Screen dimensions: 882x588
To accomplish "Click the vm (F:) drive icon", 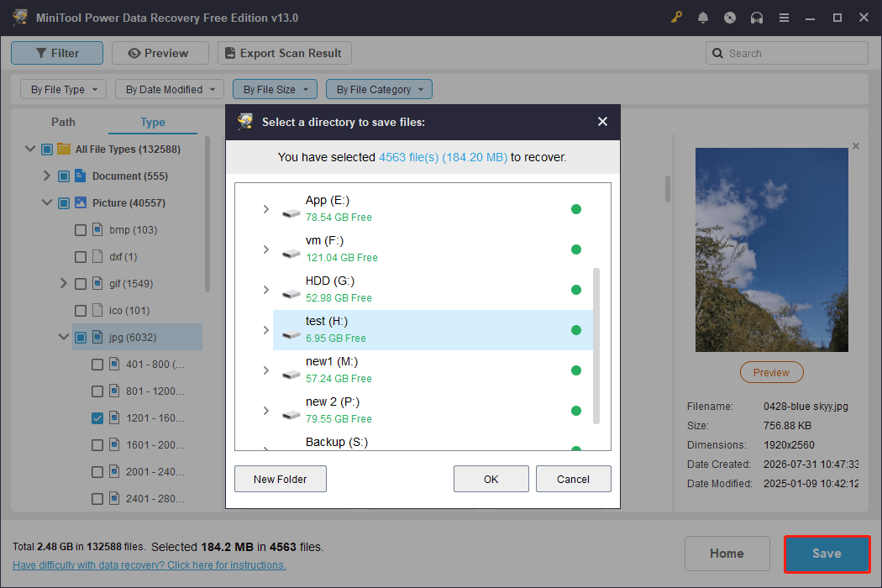I will tap(291, 254).
